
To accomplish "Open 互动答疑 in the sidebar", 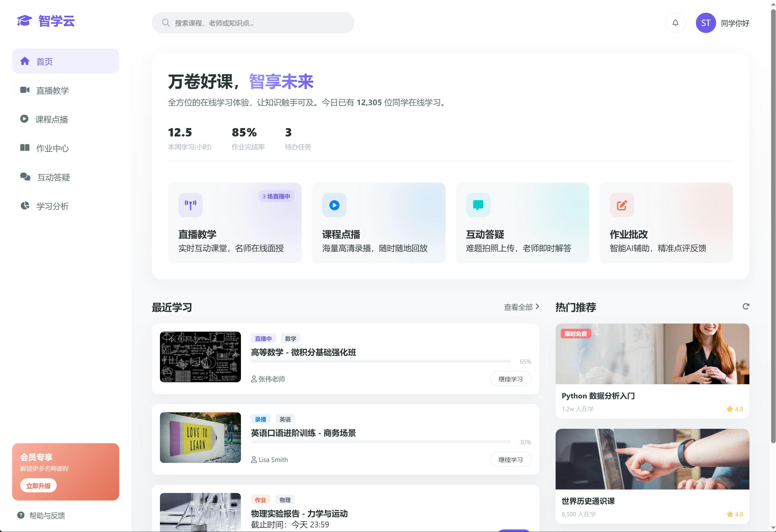I will pos(65,177).
